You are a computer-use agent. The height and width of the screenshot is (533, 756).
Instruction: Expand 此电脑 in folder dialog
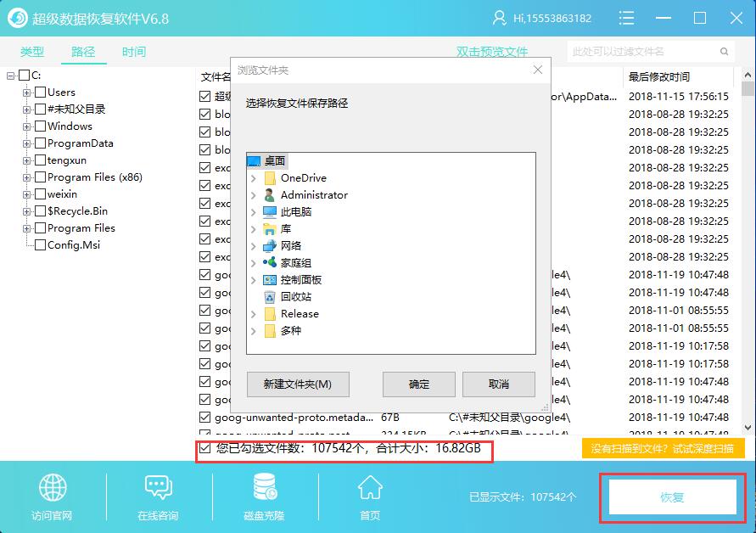point(254,212)
